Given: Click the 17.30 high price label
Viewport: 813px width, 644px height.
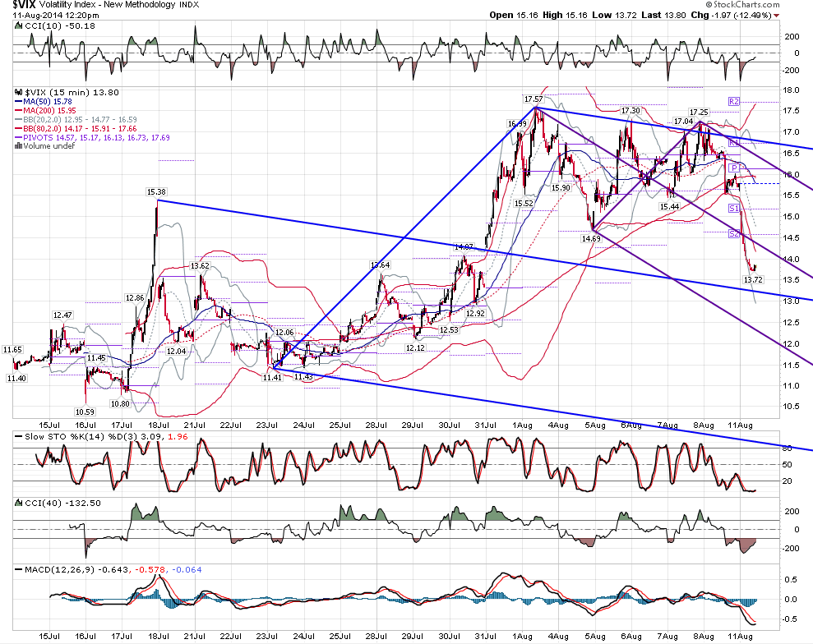Looking at the screenshot, I should click(631, 111).
